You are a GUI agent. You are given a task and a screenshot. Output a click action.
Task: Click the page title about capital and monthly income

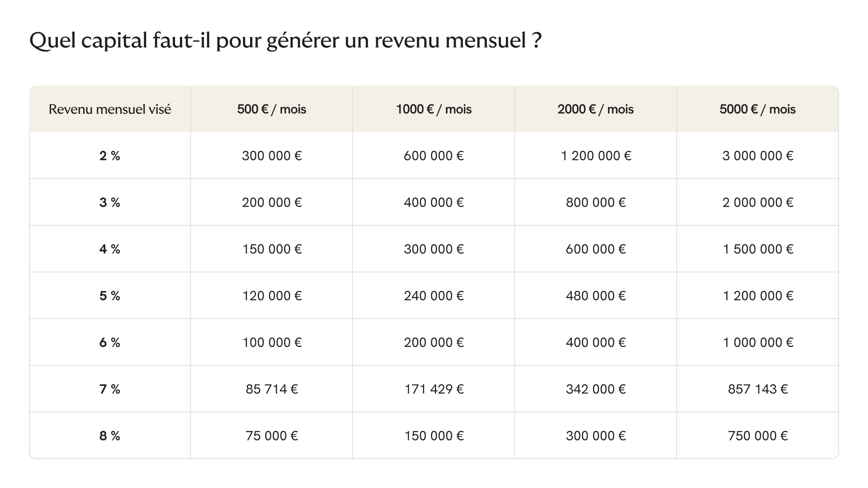(x=285, y=41)
